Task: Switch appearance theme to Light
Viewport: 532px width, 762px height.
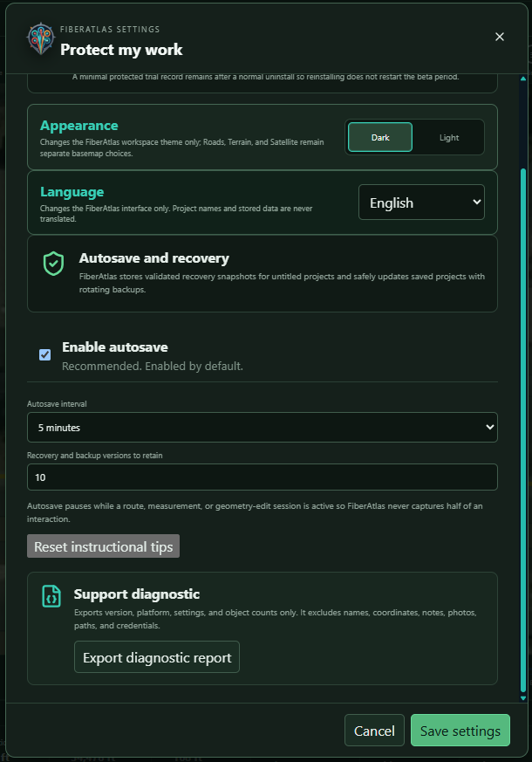Action: [449, 138]
